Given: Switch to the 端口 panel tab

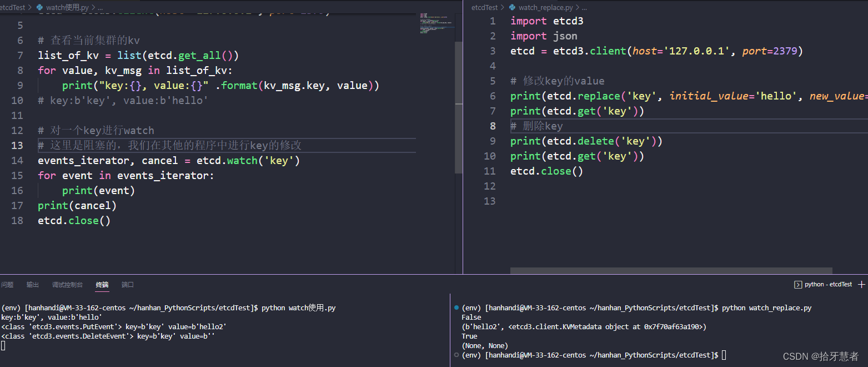Looking at the screenshot, I should (128, 285).
